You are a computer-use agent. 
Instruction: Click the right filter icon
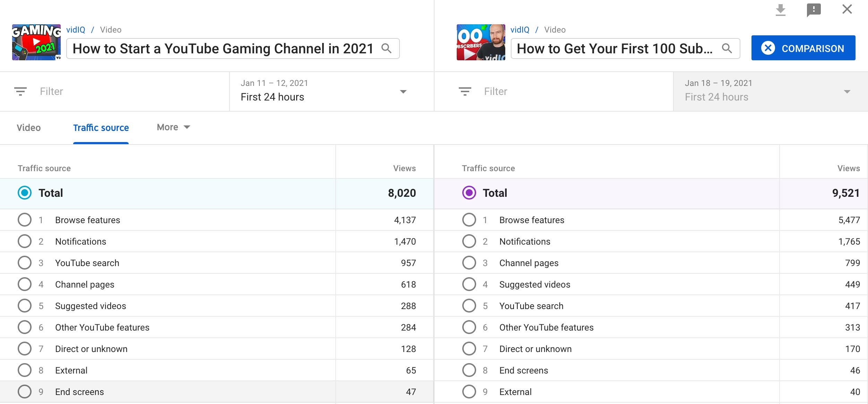(x=464, y=91)
